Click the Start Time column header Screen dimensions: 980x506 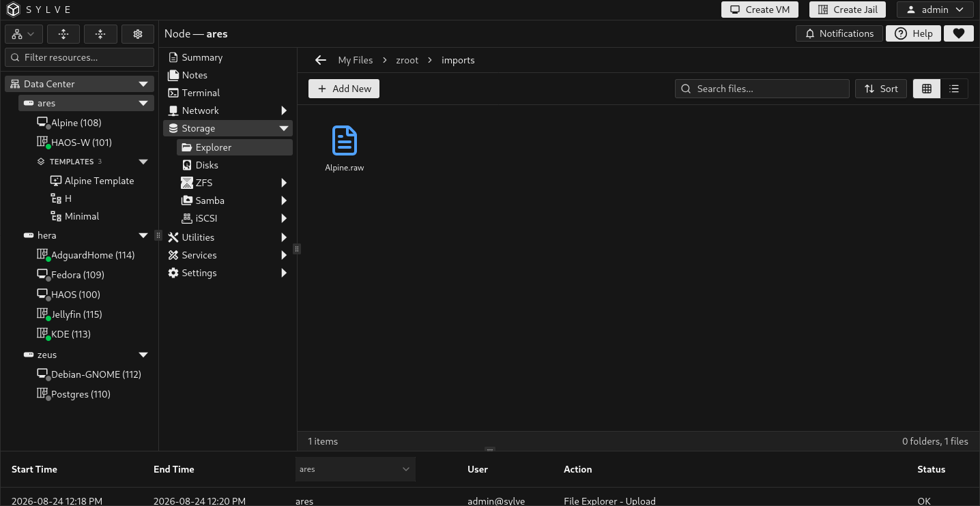pyautogui.click(x=34, y=469)
